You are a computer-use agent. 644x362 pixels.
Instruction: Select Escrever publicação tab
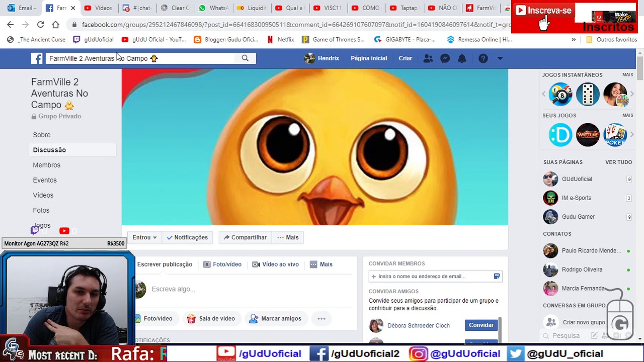pos(164,264)
